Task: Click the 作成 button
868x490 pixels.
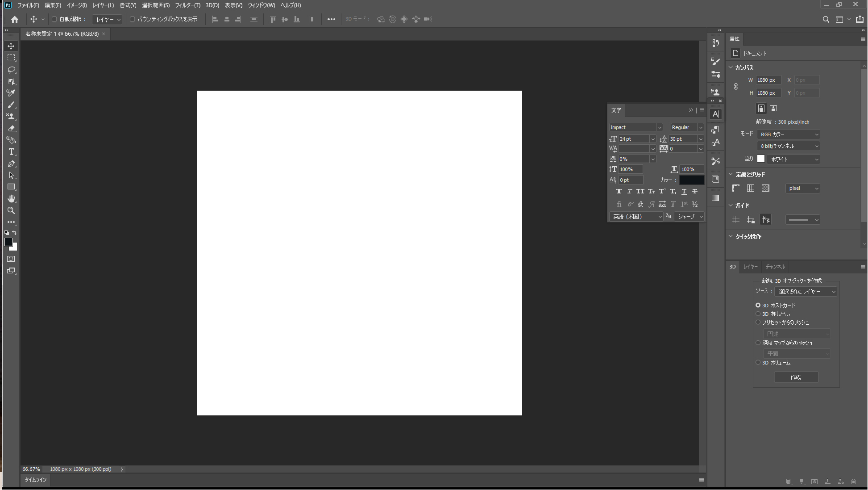Action: (796, 377)
